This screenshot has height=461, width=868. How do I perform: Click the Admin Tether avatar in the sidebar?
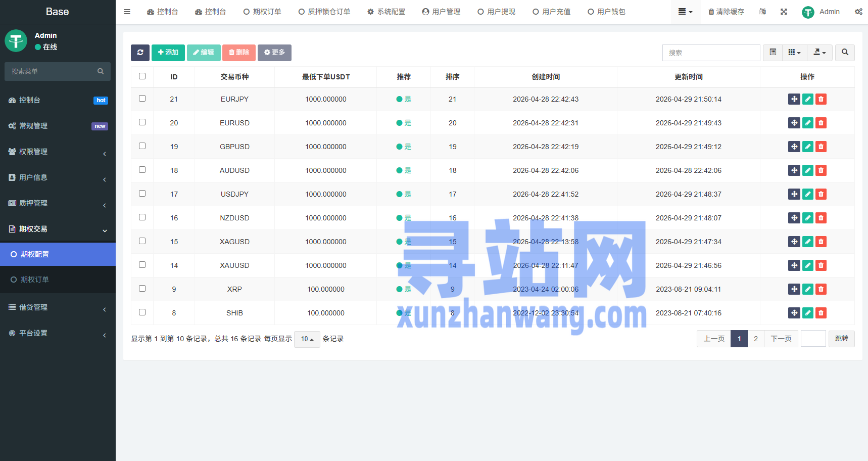16,41
